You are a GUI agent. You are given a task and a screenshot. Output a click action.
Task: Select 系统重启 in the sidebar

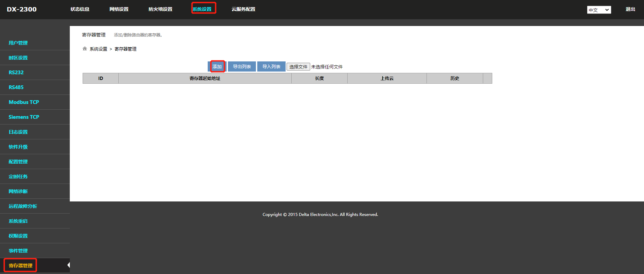(18, 221)
